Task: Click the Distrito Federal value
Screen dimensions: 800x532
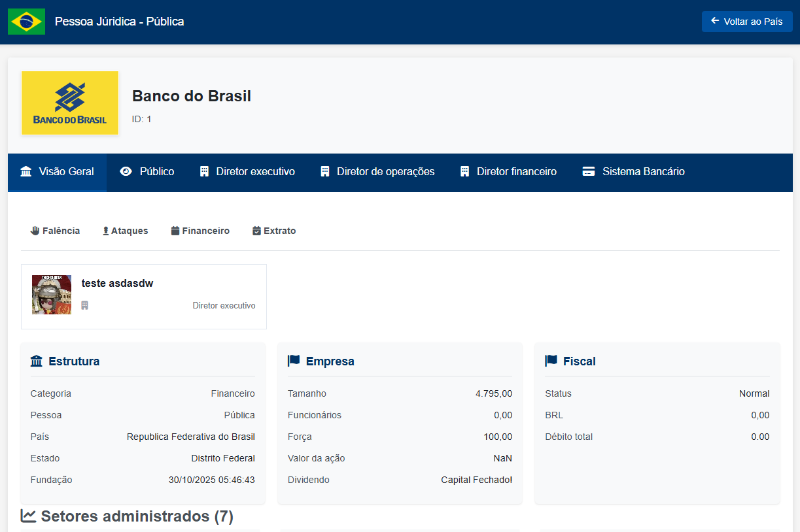Action: coord(223,458)
